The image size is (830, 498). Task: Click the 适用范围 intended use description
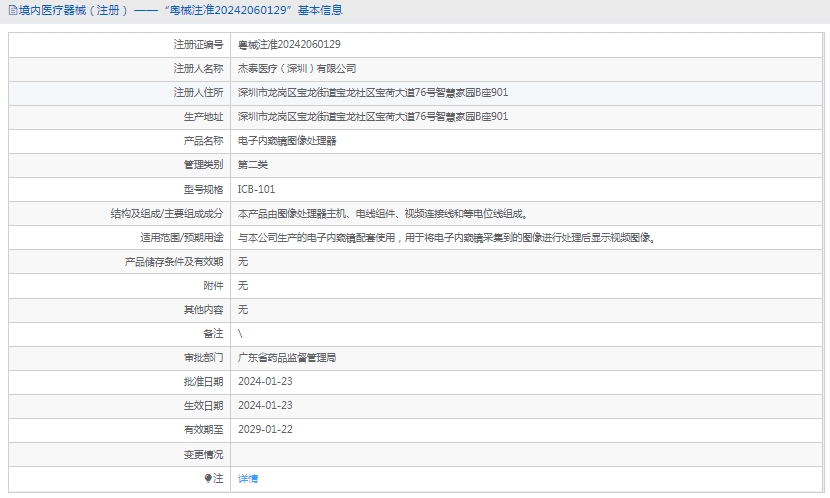point(445,238)
